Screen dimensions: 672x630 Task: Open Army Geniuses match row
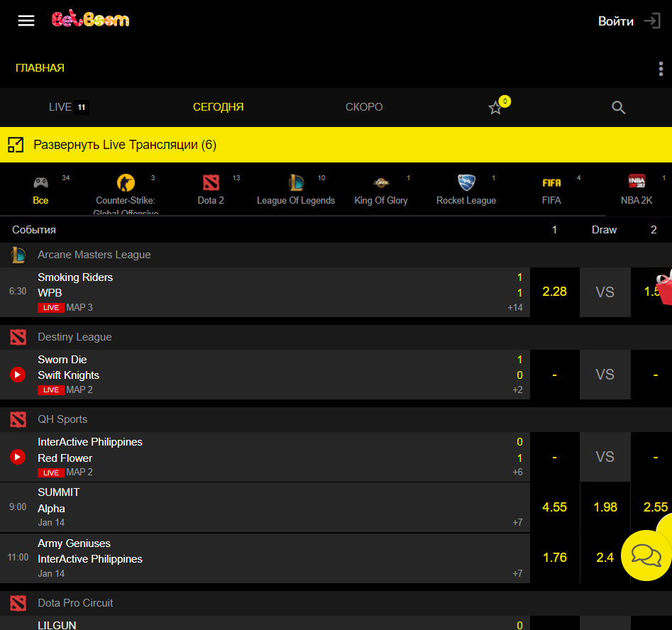(x=265, y=558)
